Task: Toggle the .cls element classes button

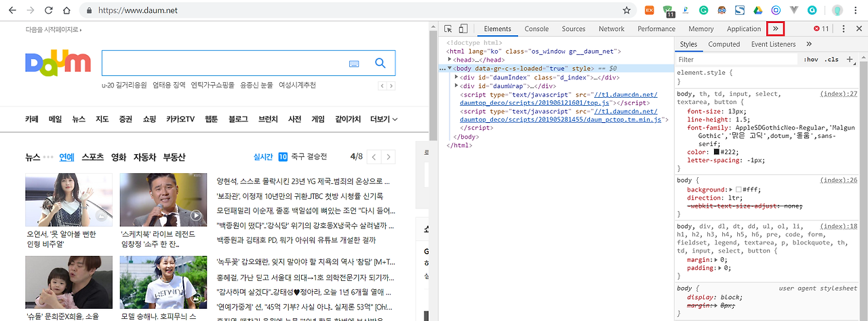Action: [831, 60]
